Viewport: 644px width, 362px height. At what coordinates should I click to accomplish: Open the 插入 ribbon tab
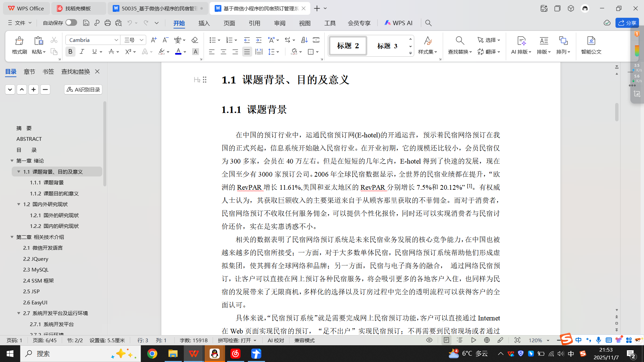(x=204, y=23)
